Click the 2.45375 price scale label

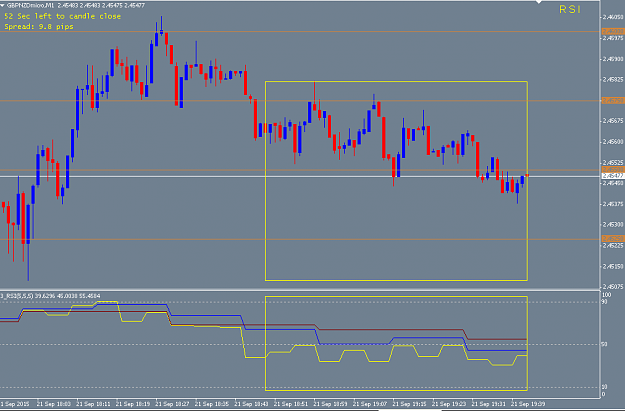(613, 204)
